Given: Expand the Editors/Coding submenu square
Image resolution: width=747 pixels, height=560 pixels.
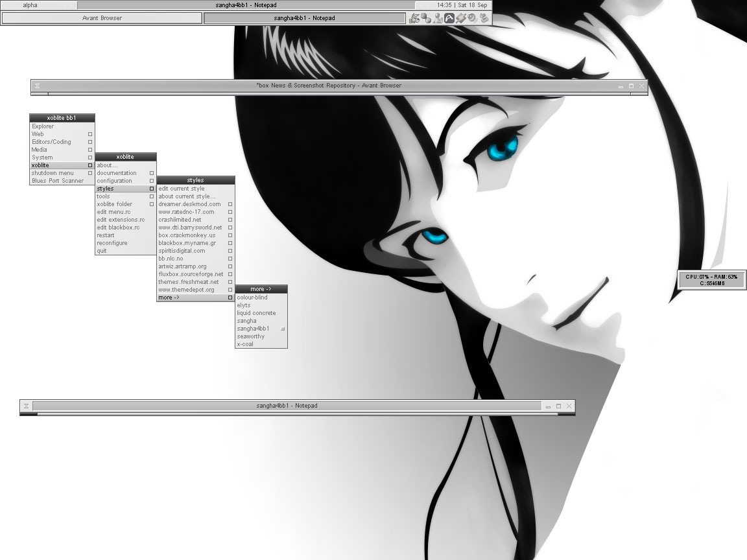Looking at the screenshot, I should click(x=90, y=142).
